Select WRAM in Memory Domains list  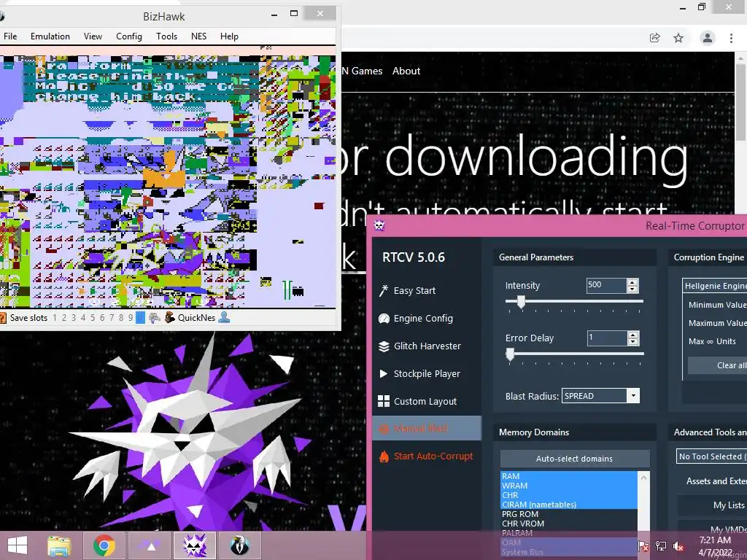tap(569, 486)
